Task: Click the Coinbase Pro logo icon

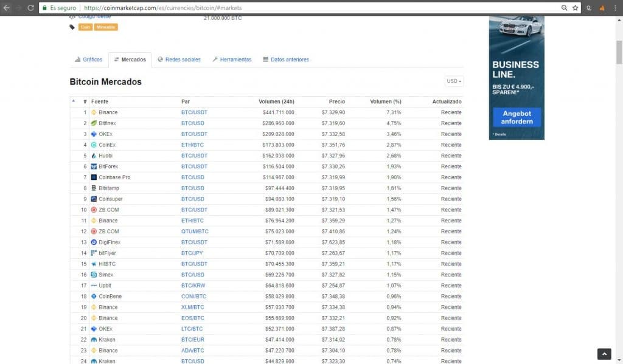Action: tap(94, 177)
